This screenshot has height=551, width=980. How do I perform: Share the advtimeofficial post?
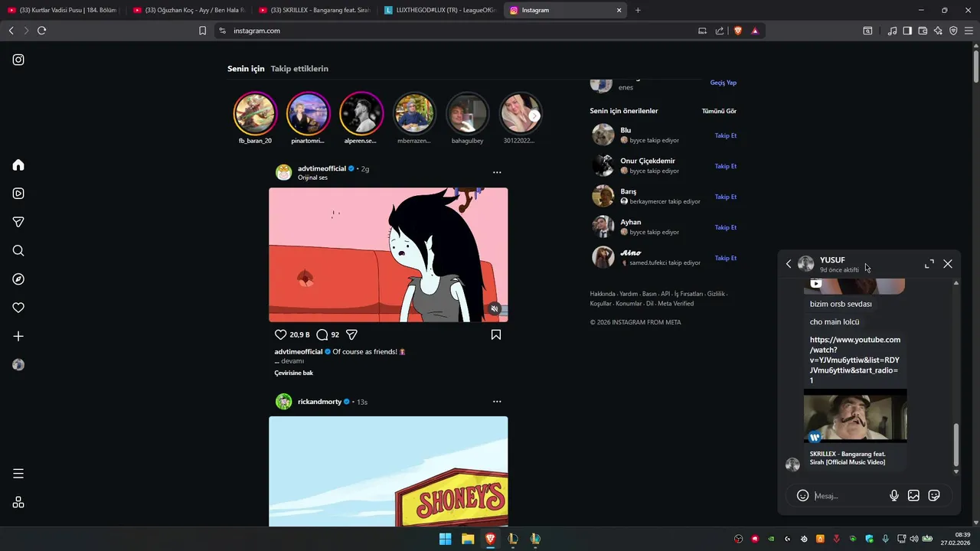point(352,334)
